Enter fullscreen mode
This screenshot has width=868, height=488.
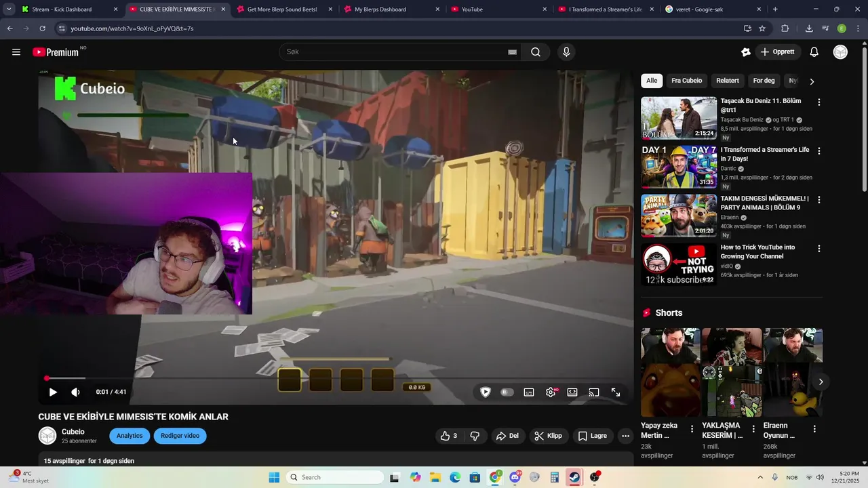[616, 392]
